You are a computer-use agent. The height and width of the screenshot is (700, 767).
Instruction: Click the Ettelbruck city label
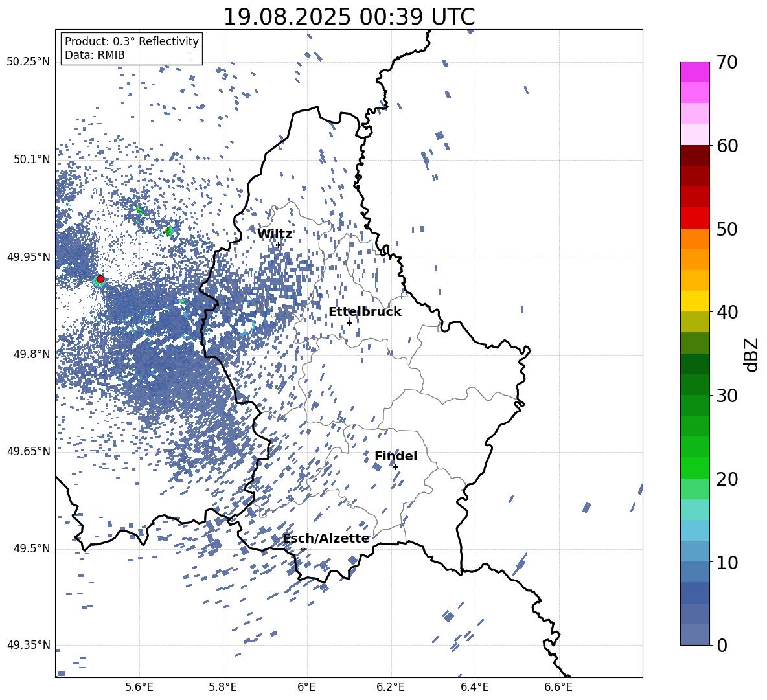tap(365, 312)
